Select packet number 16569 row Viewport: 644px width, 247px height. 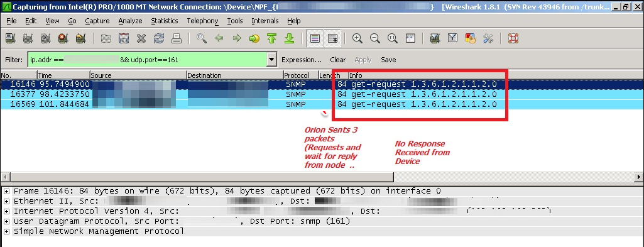(322, 104)
